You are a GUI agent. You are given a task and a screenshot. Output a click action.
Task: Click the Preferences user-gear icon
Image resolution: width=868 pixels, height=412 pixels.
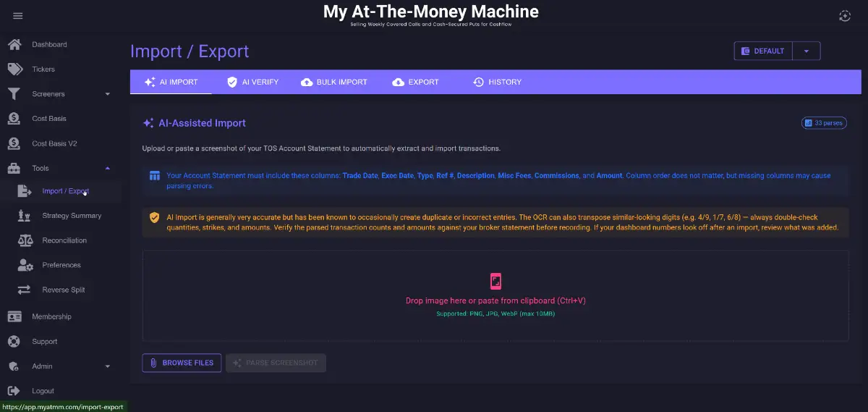point(25,265)
